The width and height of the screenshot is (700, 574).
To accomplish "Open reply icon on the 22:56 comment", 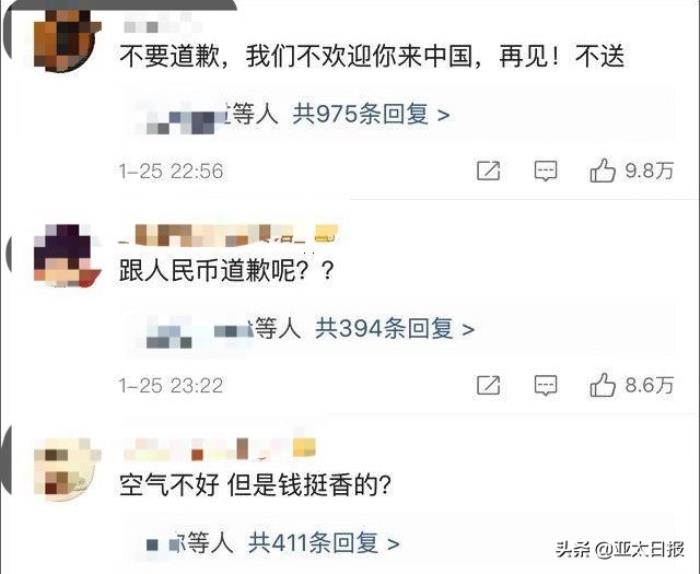I will click(x=546, y=171).
